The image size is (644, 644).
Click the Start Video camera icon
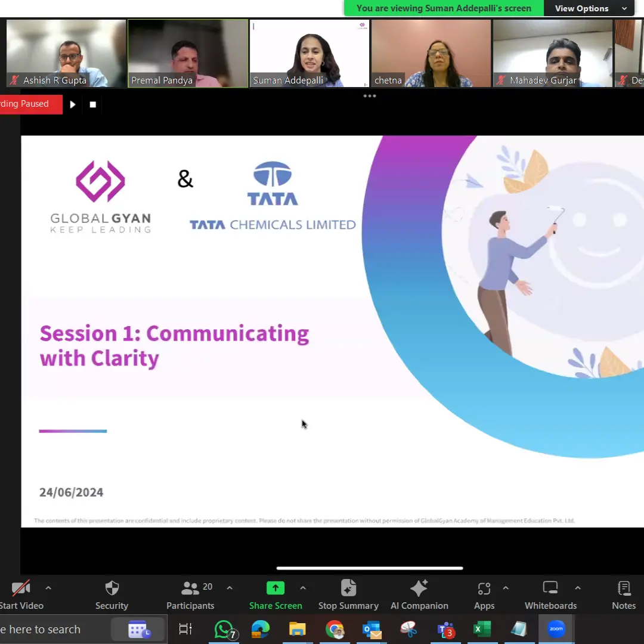tap(20, 588)
